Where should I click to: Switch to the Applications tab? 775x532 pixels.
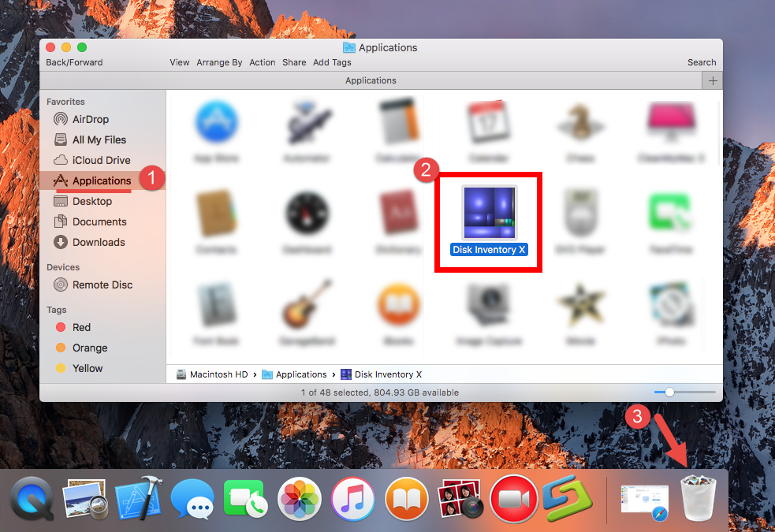click(x=370, y=80)
